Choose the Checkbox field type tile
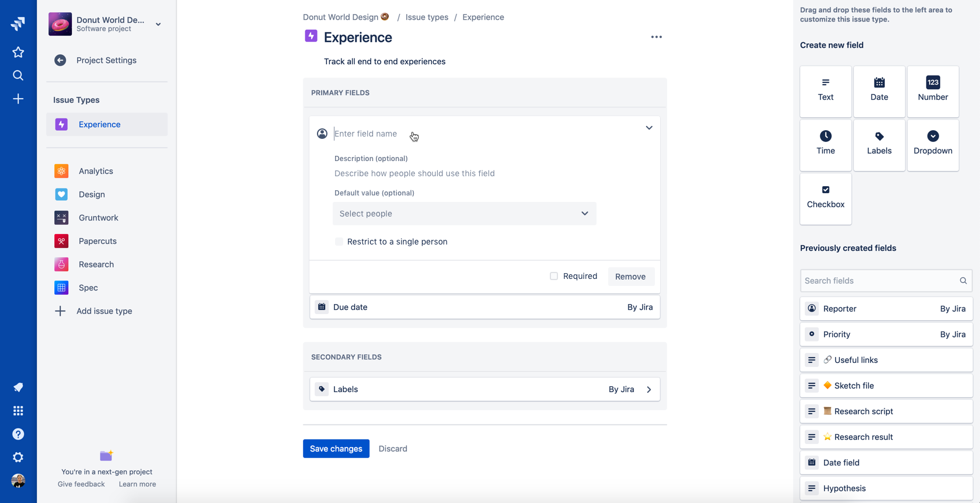 (825, 198)
